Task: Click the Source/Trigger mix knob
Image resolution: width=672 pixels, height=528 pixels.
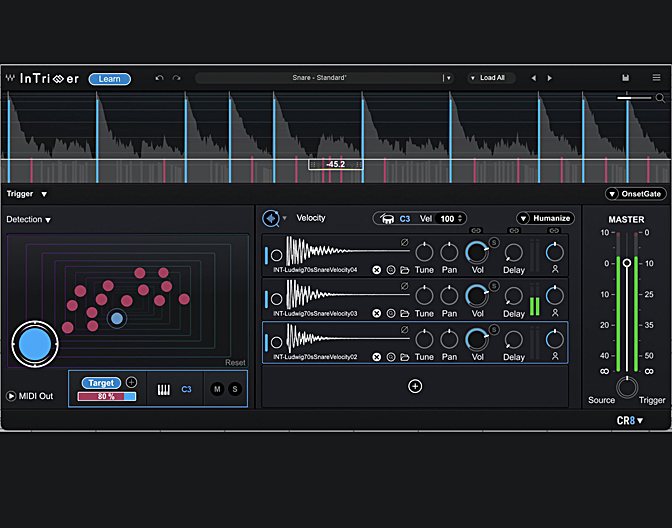Action: [627, 387]
